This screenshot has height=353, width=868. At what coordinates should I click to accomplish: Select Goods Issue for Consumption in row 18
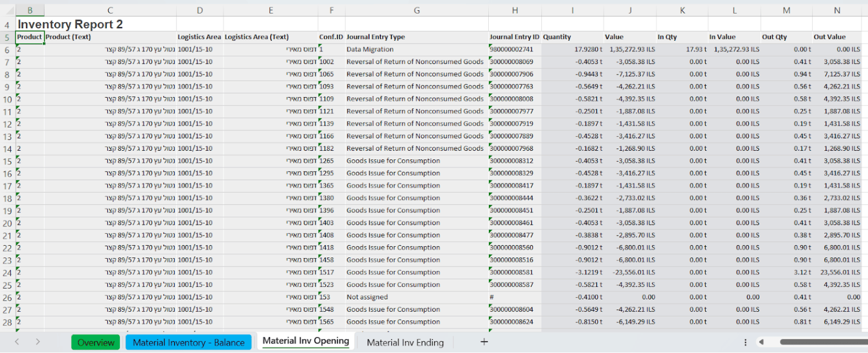416,198
